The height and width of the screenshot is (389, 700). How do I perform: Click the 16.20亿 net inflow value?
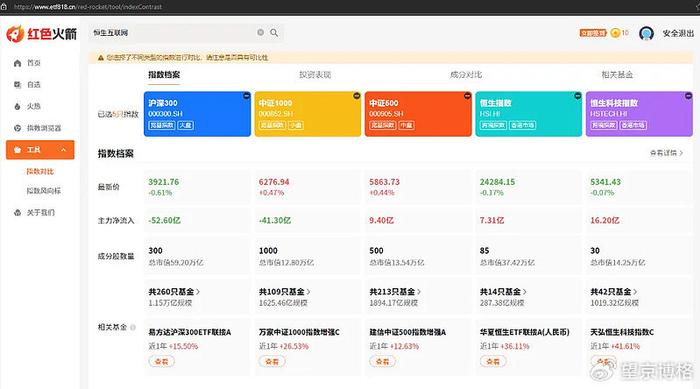(605, 221)
